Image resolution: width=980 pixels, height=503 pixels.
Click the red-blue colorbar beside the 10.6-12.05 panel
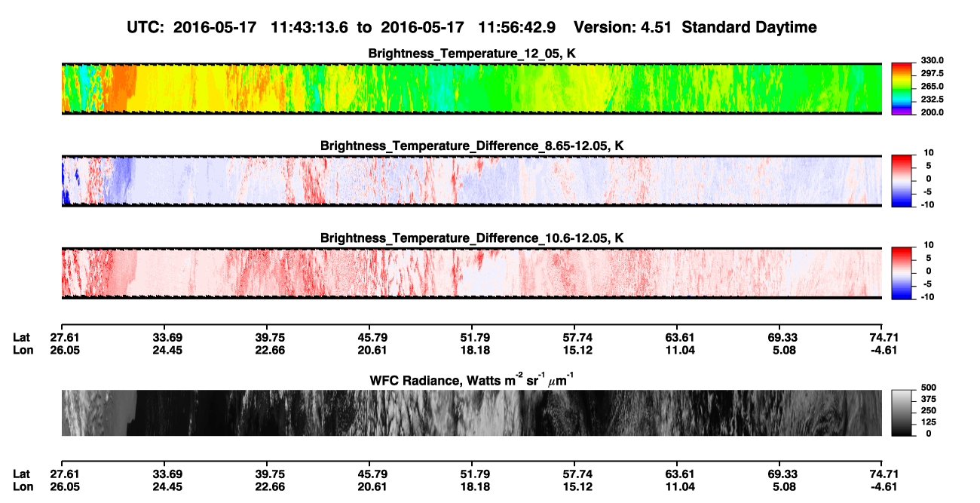pos(903,273)
